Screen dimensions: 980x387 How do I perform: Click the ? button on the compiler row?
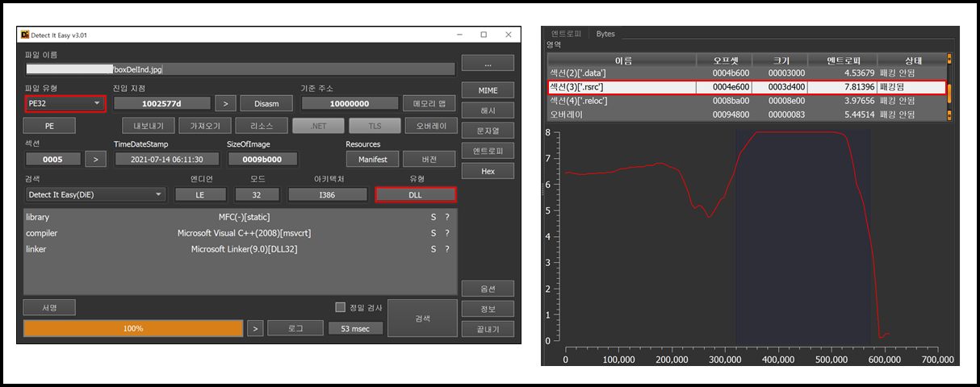coord(446,233)
